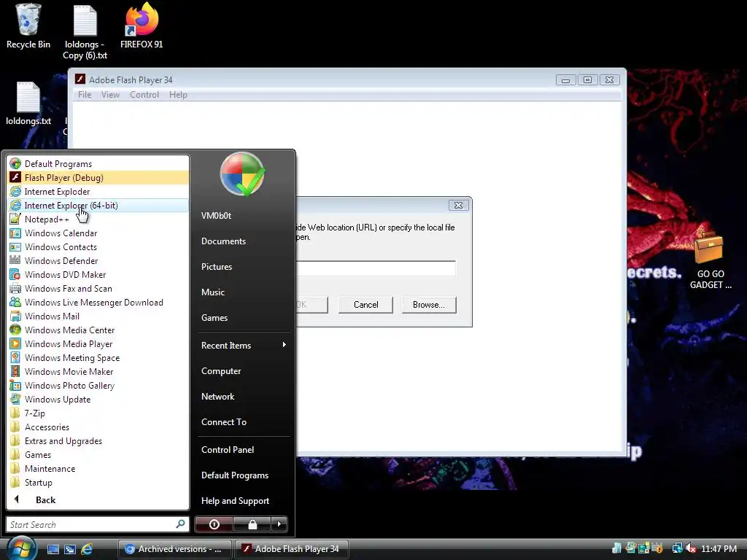The image size is (747, 560).
Task: Open Computer from Start menu
Action: (x=243, y=371)
